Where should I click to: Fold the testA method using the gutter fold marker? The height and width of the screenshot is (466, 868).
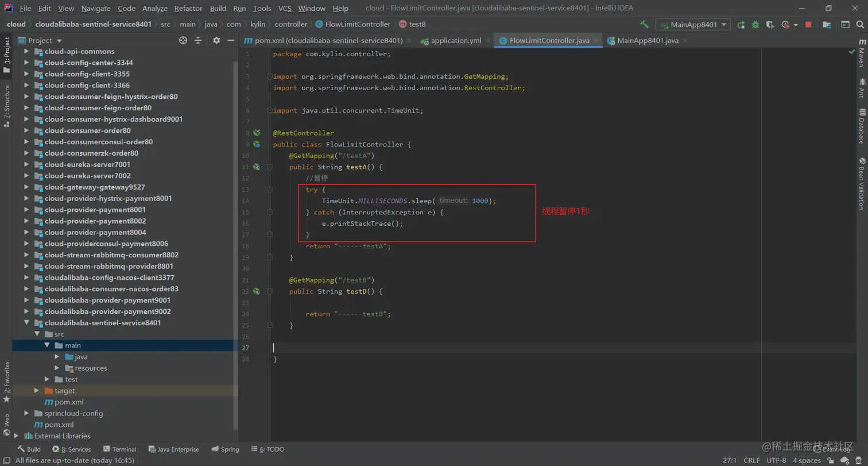click(x=269, y=167)
